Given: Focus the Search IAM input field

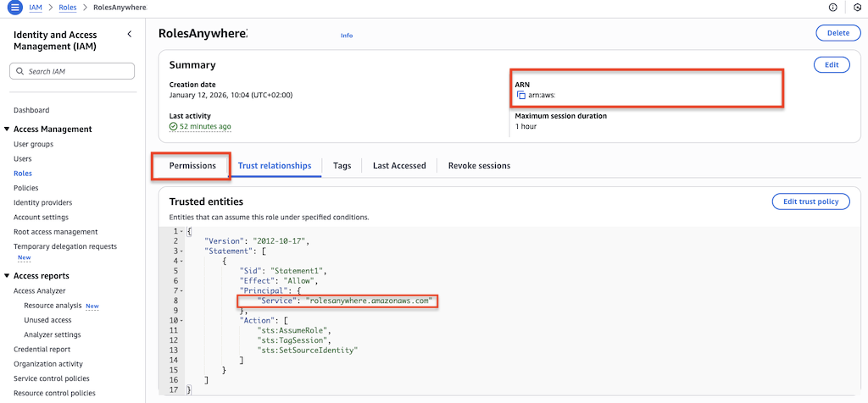Looking at the screenshot, I should click(x=78, y=72).
